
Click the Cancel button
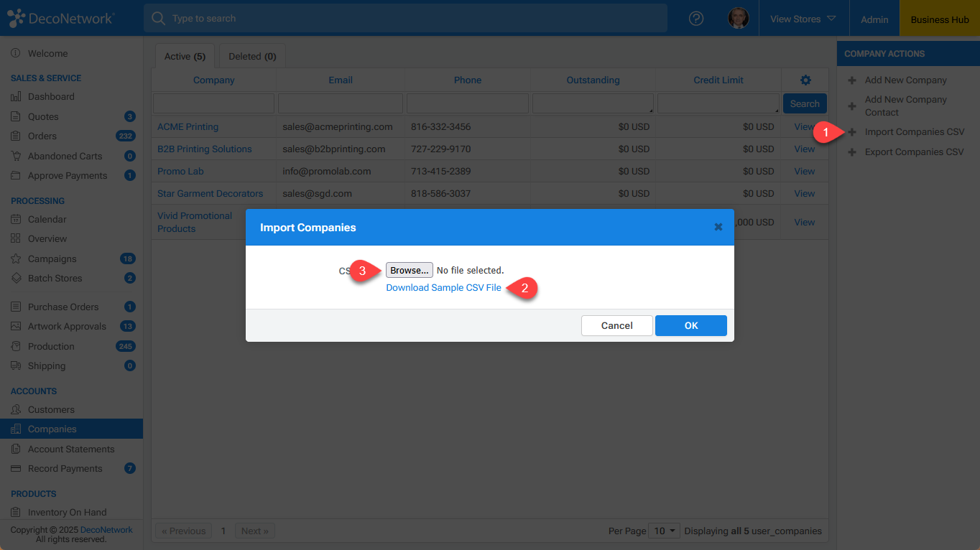click(x=617, y=325)
